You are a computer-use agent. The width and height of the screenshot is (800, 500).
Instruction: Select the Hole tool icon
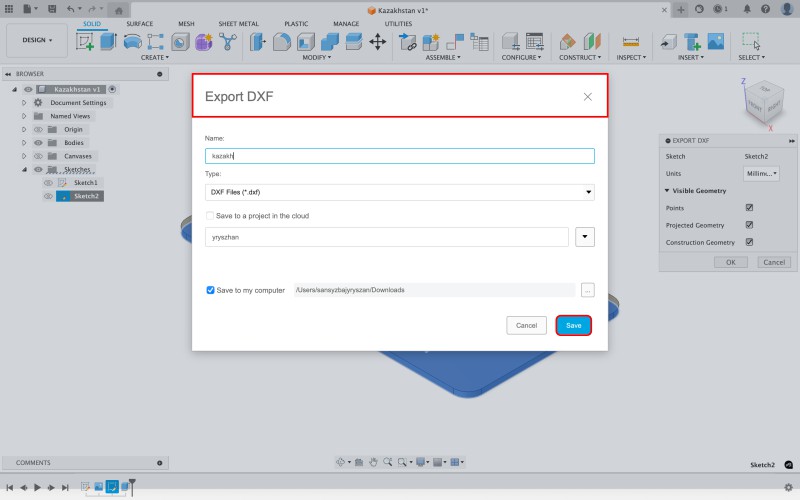point(180,42)
